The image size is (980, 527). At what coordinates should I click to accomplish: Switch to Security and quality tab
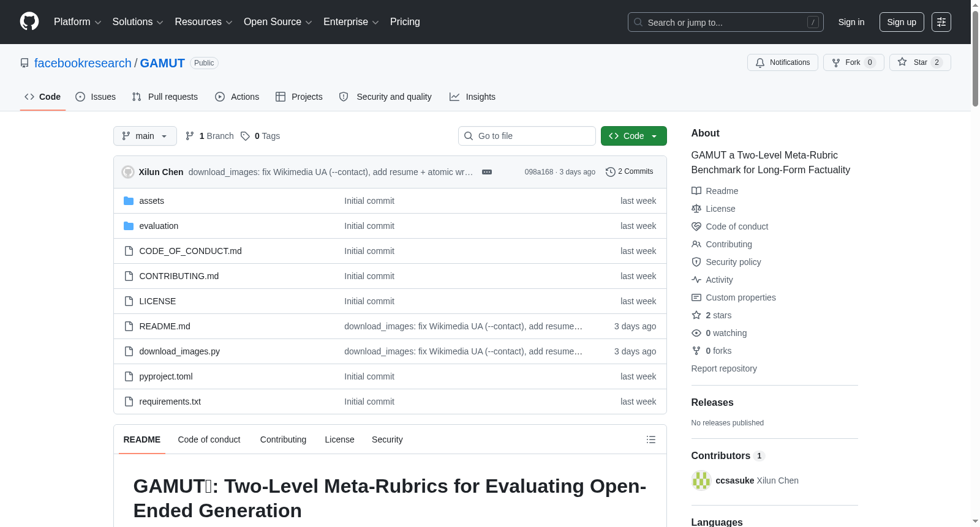385,97
